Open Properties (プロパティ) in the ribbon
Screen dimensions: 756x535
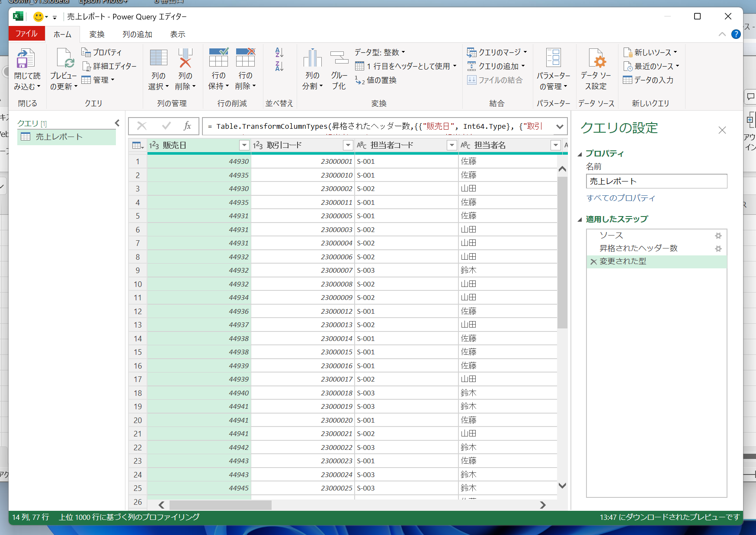point(102,52)
